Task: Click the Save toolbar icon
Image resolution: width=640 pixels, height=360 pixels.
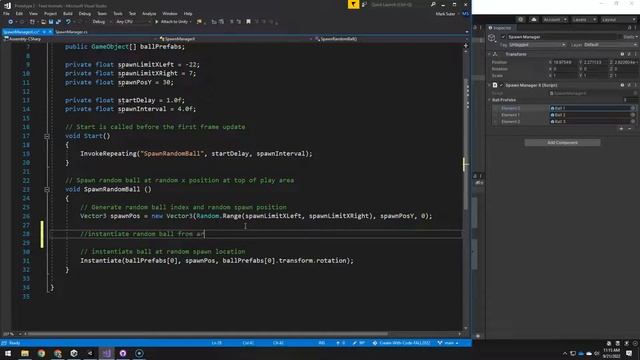Action: tap(51, 22)
